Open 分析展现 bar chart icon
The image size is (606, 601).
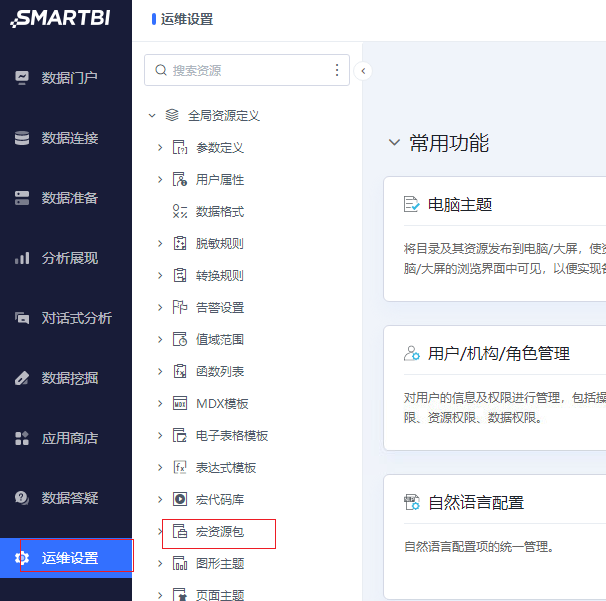pyautogui.click(x=22, y=258)
